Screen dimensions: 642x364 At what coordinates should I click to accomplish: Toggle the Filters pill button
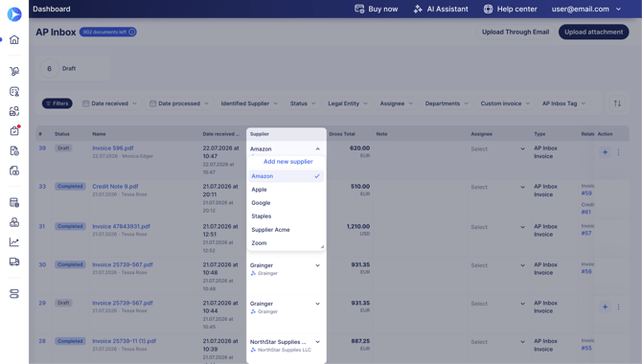pos(57,103)
